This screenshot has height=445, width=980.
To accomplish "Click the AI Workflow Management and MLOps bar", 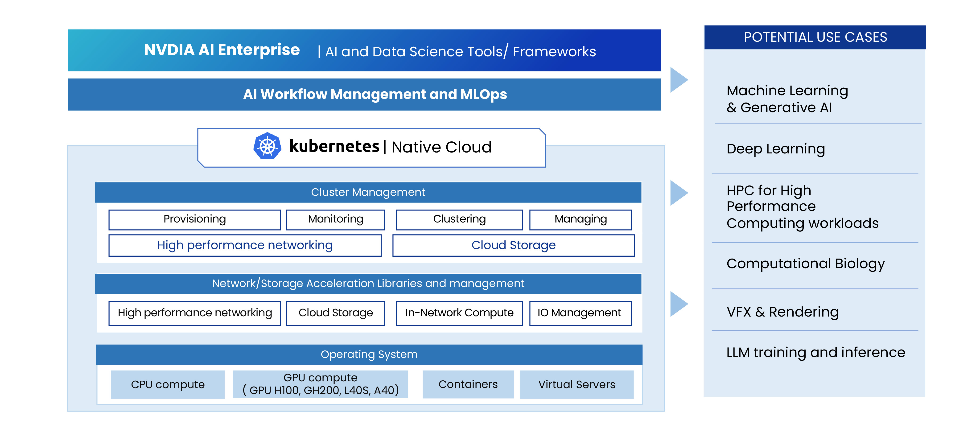I will (x=364, y=94).
